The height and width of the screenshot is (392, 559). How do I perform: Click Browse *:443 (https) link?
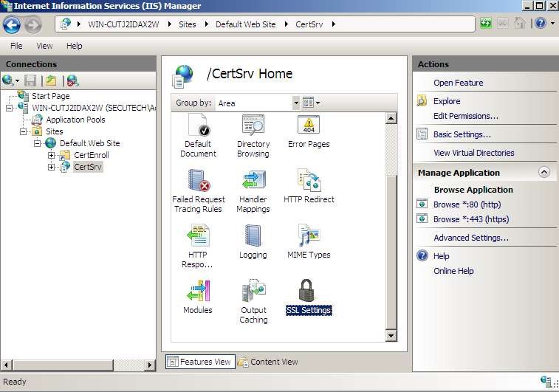click(471, 219)
